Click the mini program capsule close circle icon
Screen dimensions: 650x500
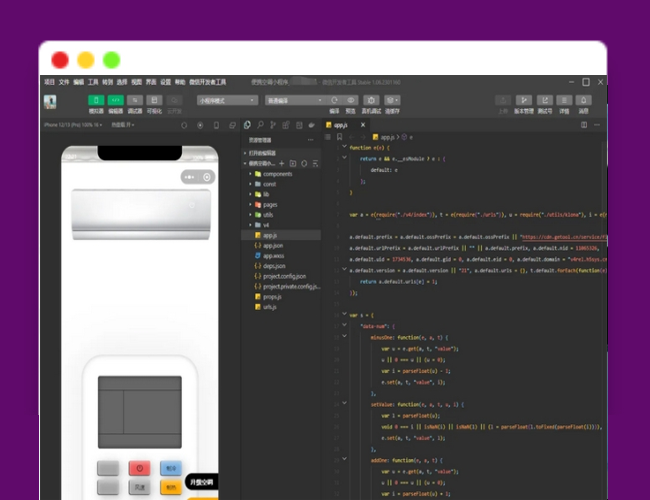point(207,177)
